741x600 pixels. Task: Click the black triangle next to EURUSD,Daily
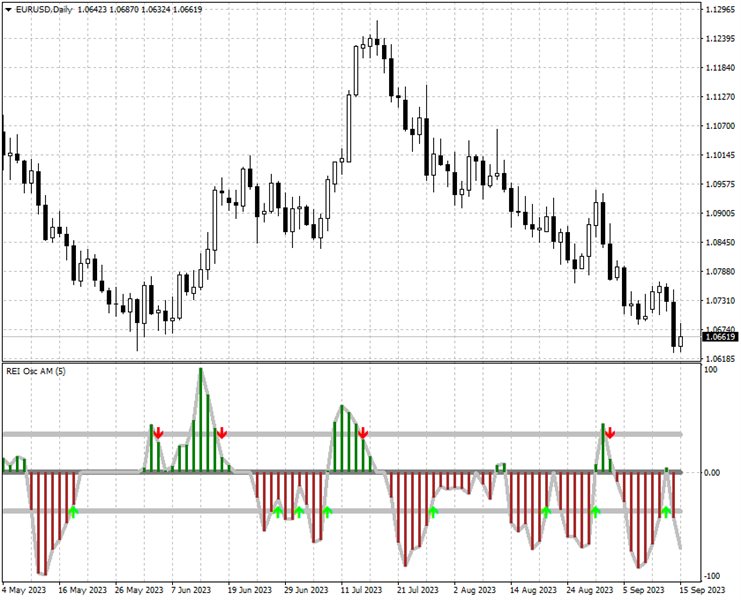[x=8, y=9]
